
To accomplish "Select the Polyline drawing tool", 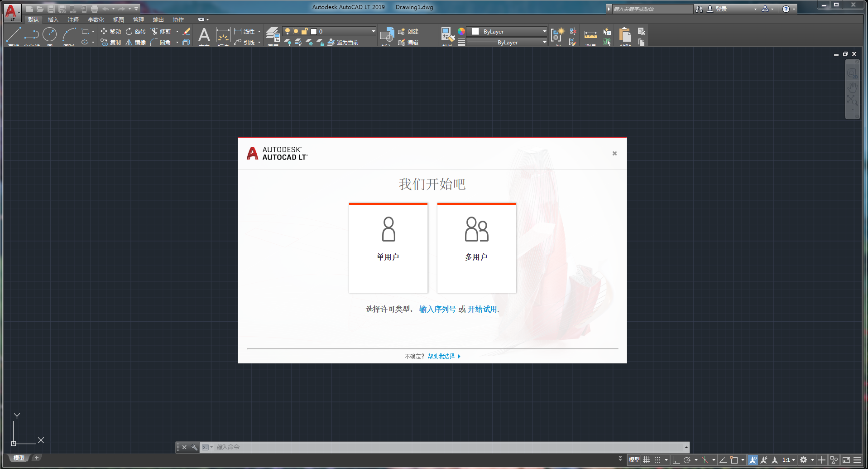I will (x=32, y=34).
